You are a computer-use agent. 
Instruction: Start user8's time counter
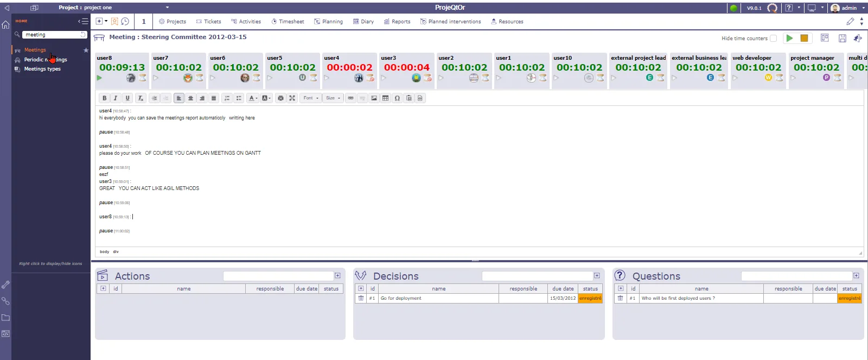[99, 78]
